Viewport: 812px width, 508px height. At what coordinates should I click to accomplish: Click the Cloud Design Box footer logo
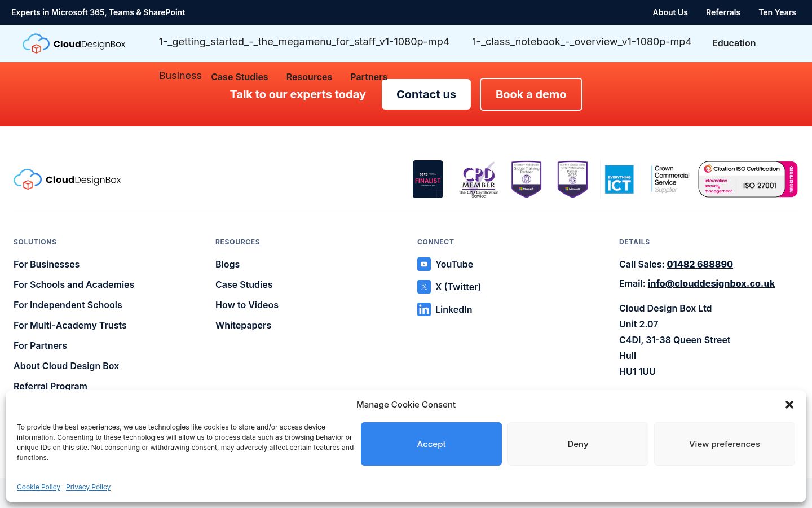67,179
